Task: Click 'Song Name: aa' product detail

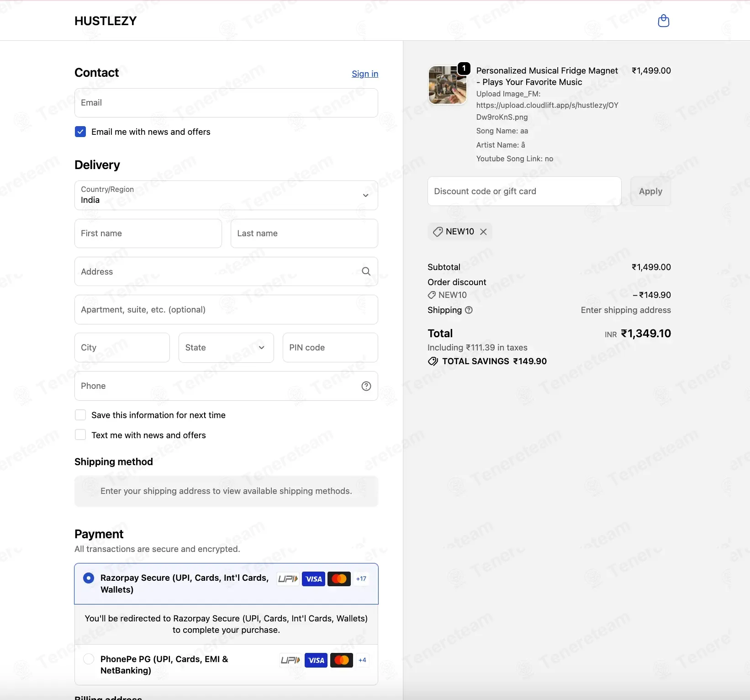Action: [502, 131]
